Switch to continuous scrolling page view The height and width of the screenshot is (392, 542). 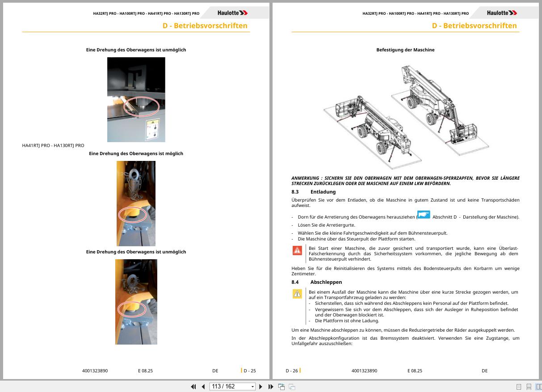tap(529, 387)
